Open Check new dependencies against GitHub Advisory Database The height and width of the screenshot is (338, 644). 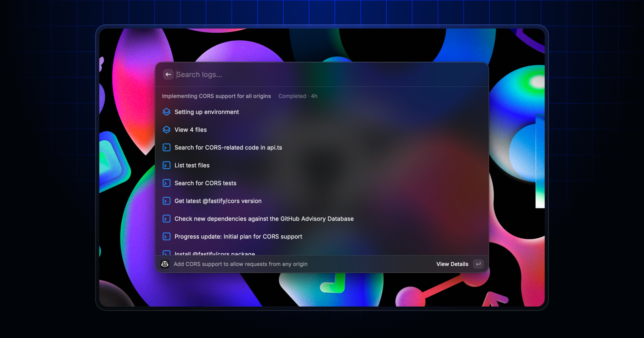click(264, 219)
